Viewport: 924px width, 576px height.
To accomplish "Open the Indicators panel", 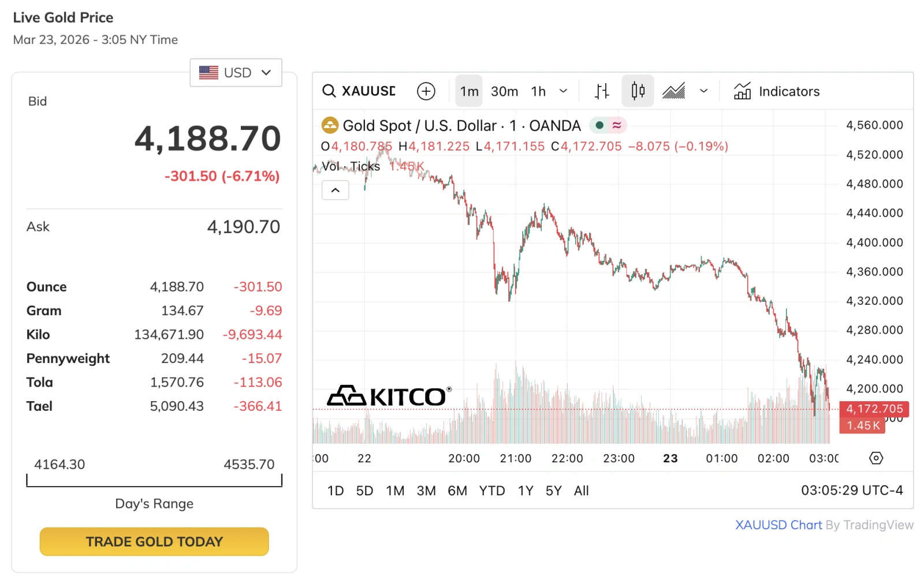I will coord(777,91).
